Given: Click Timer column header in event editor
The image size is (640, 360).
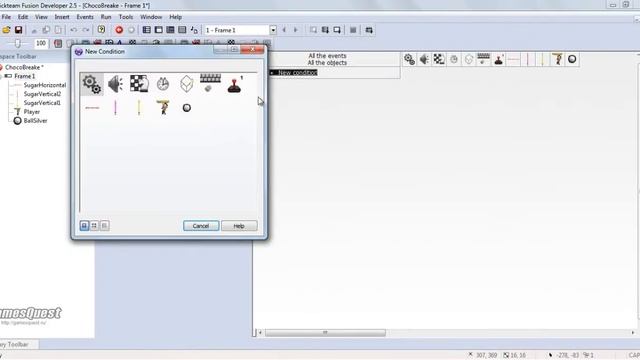Looking at the screenshot, I should [x=454, y=60].
